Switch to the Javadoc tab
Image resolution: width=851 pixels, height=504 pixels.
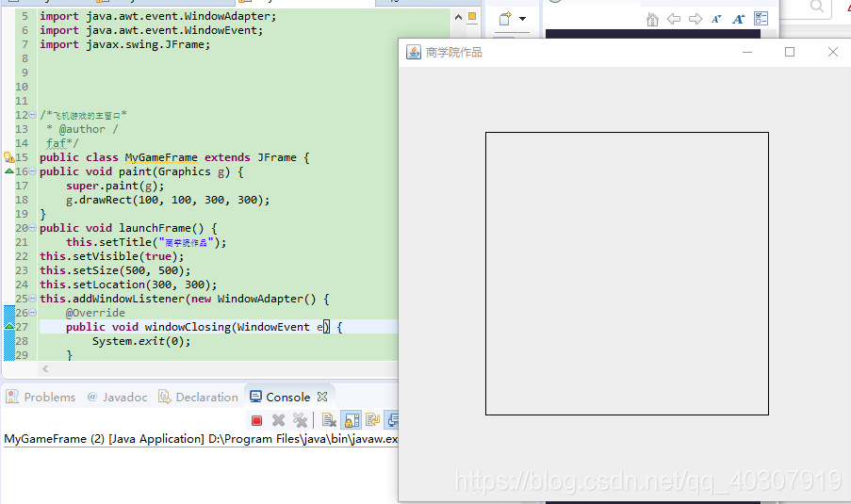(x=118, y=398)
